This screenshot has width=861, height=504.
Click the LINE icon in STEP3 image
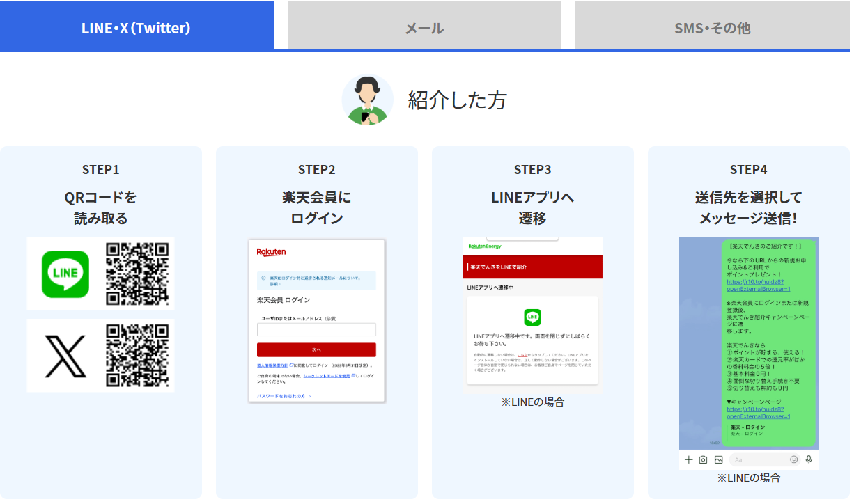click(x=532, y=317)
